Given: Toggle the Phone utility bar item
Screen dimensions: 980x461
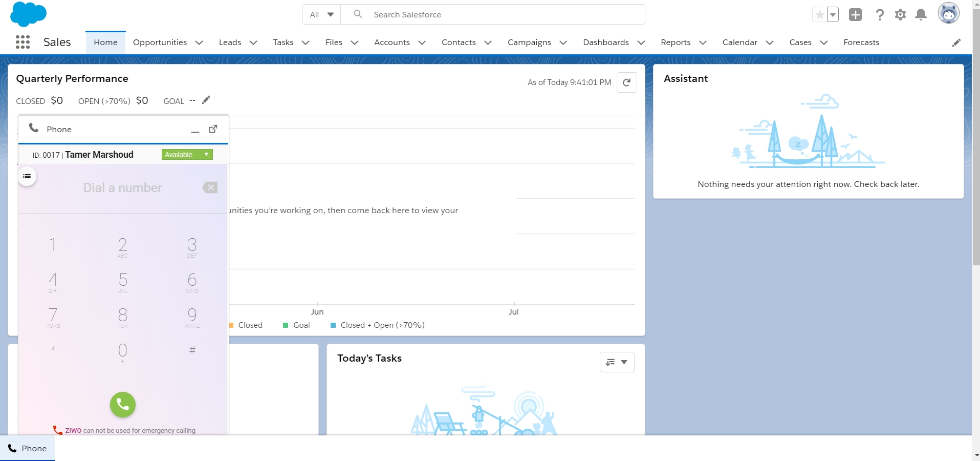Looking at the screenshot, I should [28, 448].
